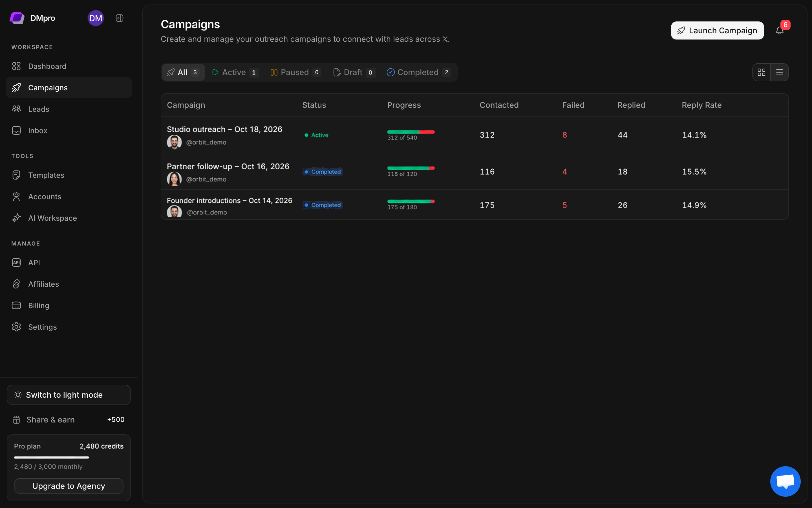Screen dimensions: 812x508
Task: Open notifications bell with 6 badge
Action: [x=780, y=30]
